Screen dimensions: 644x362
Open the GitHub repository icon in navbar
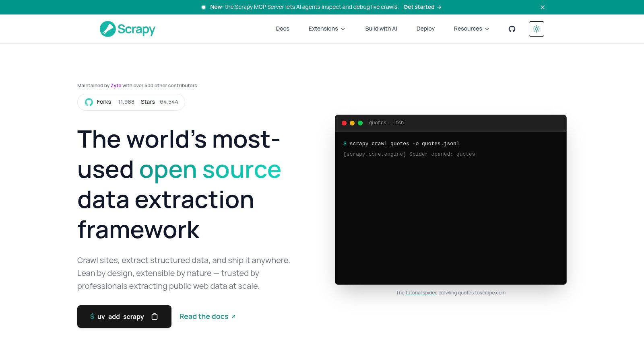[512, 29]
